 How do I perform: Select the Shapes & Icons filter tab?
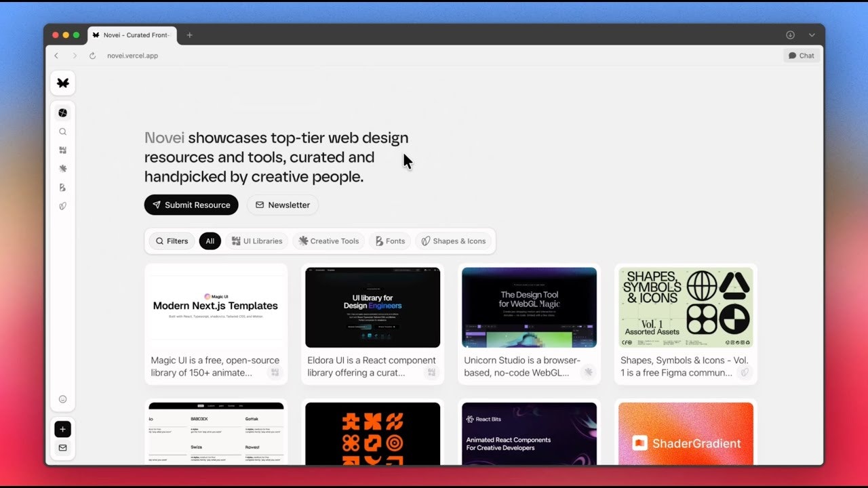pyautogui.click(x=454, y=241)
